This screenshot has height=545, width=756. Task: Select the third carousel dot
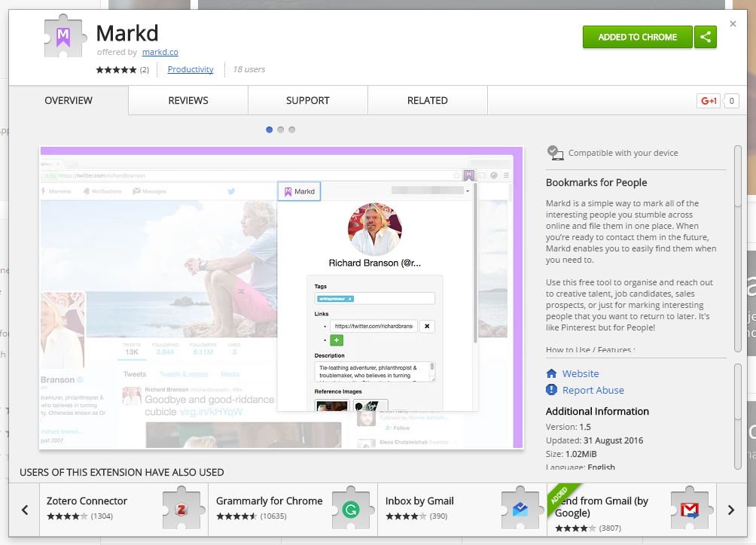click(292, 129)
